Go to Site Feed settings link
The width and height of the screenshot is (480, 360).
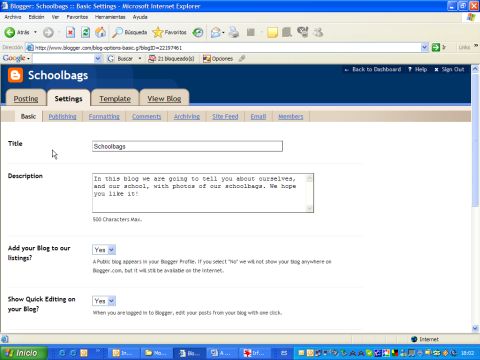point(225,116)
